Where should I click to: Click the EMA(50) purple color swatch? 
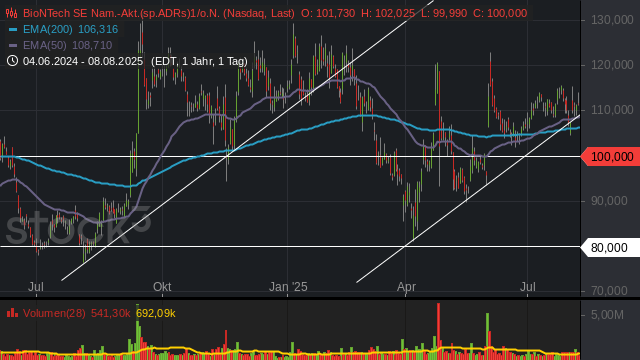(x=13, y=45)
